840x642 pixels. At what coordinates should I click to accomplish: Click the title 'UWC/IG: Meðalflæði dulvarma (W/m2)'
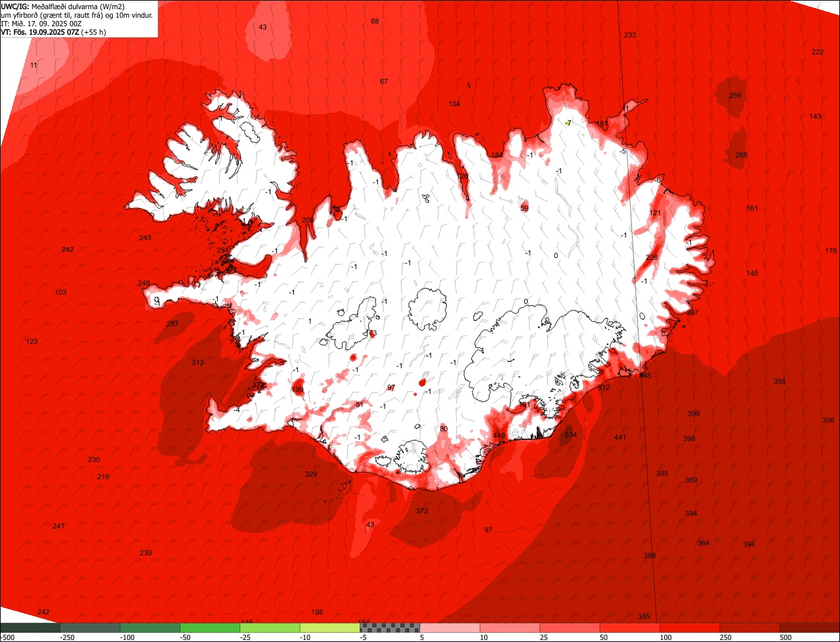coord(63,7)
